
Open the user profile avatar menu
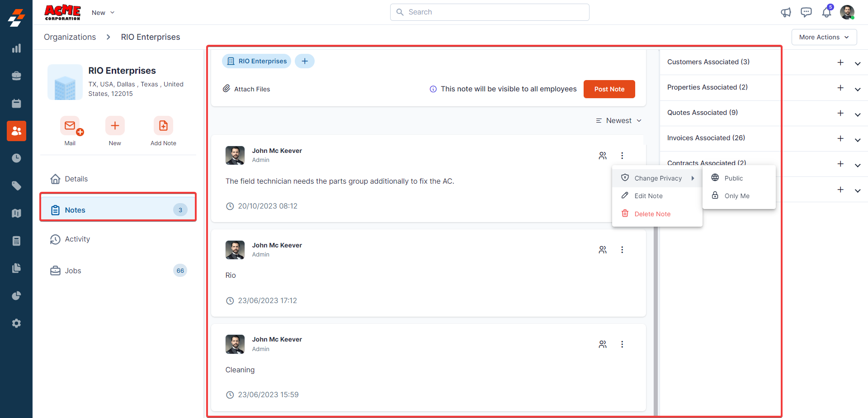(847, 12)
